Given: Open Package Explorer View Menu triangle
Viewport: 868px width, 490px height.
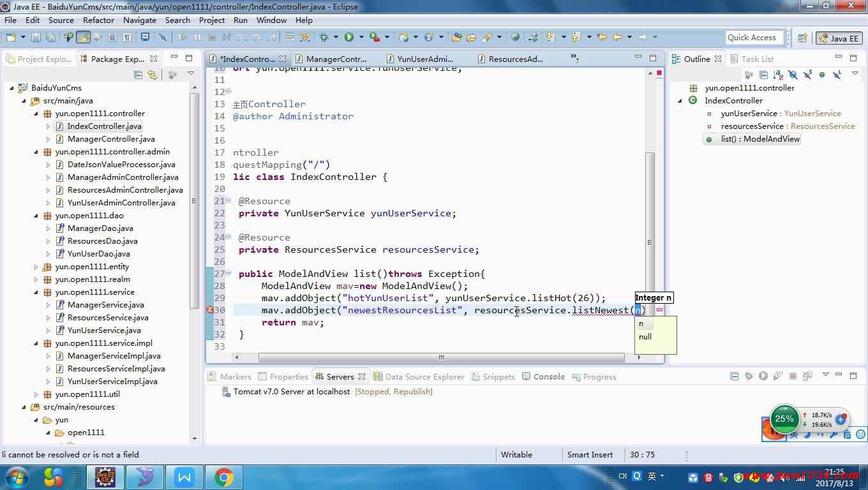Looking at the screenshot, I should (190, 74).
